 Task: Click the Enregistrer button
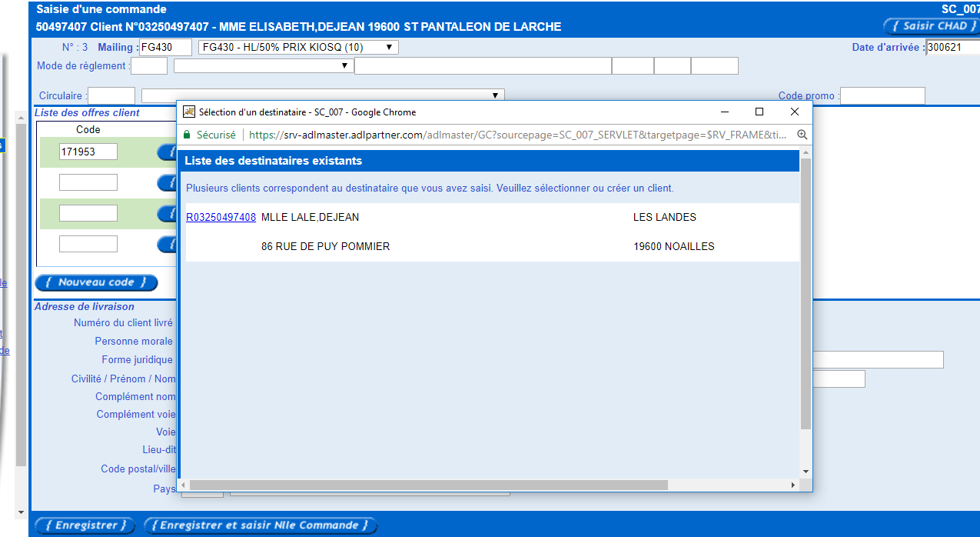[x=85, y=526]
